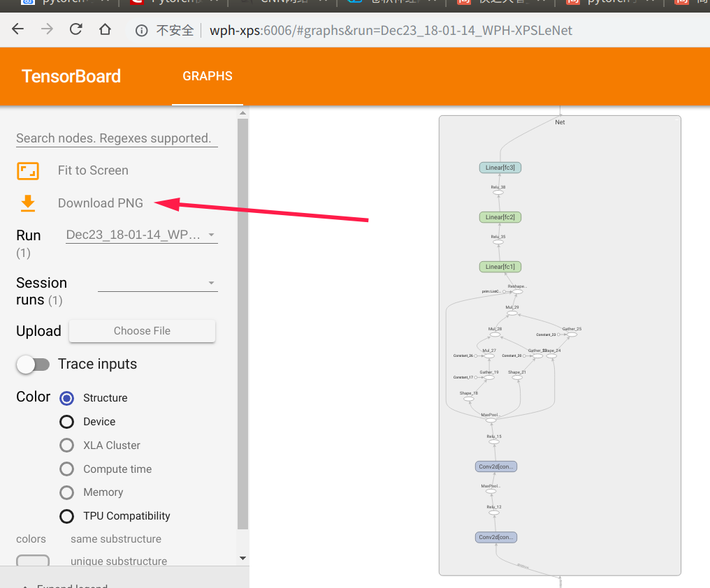Select the Linear[fc2] graph node

pyautogui.click(x=500, y=217)
